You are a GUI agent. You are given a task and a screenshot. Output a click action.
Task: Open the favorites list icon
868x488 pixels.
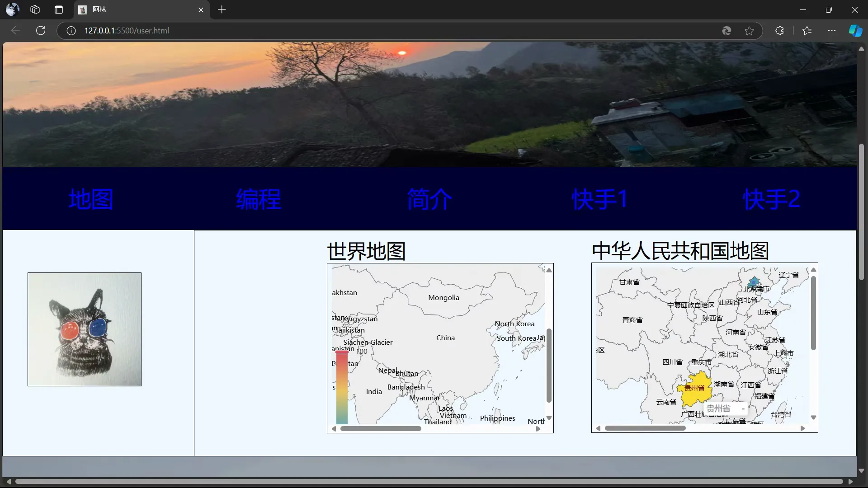click(x=807, y=31)
